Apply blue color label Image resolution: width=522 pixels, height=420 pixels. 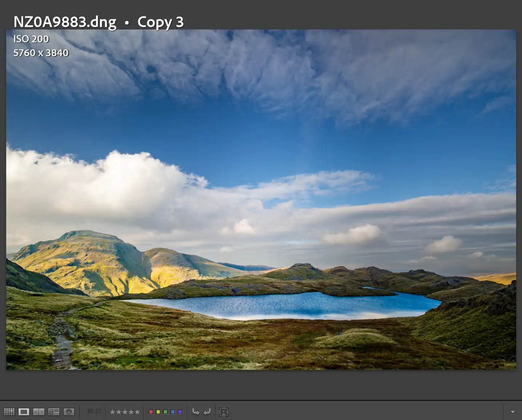coord(173,412)
